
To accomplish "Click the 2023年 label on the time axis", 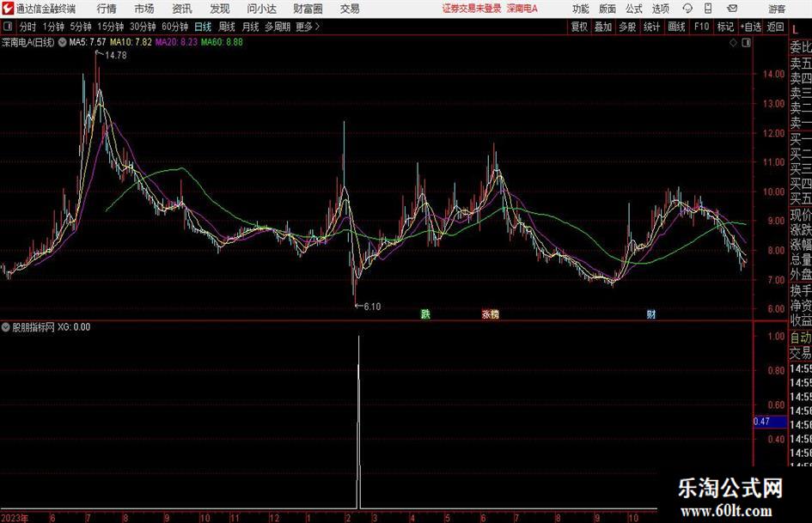I will (x=15, y=518).
